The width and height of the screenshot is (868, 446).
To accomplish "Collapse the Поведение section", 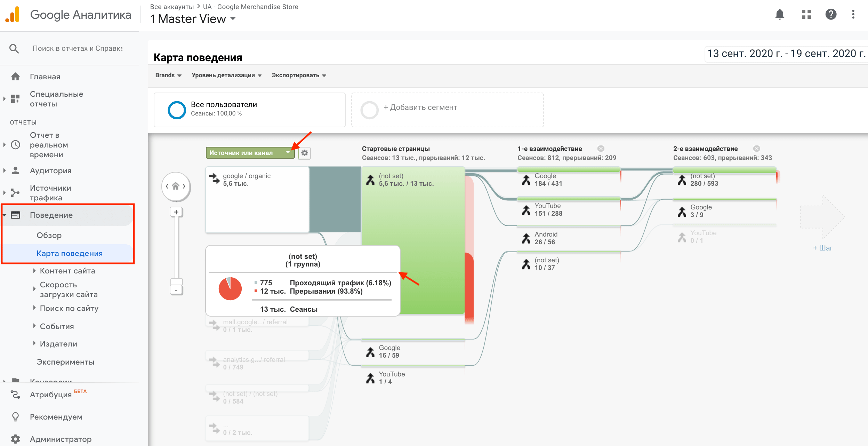I will pyautogui.click(x=4, y=215).
